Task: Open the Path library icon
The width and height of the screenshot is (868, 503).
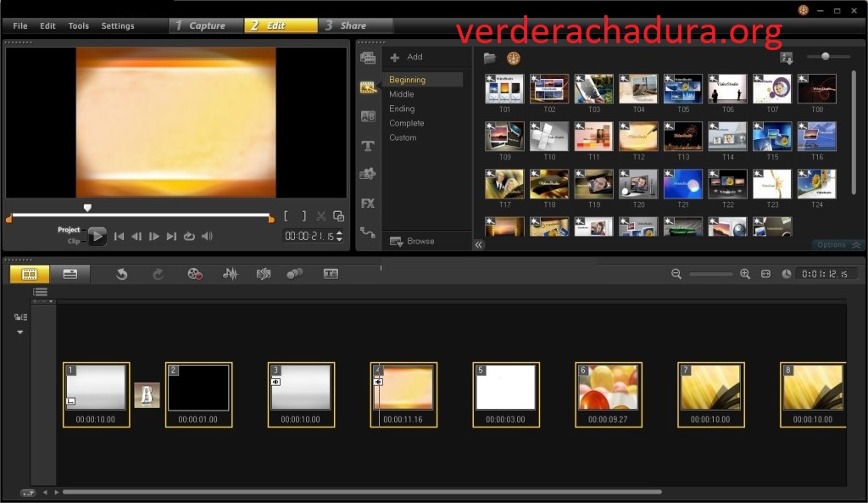Action: point(368,232)
